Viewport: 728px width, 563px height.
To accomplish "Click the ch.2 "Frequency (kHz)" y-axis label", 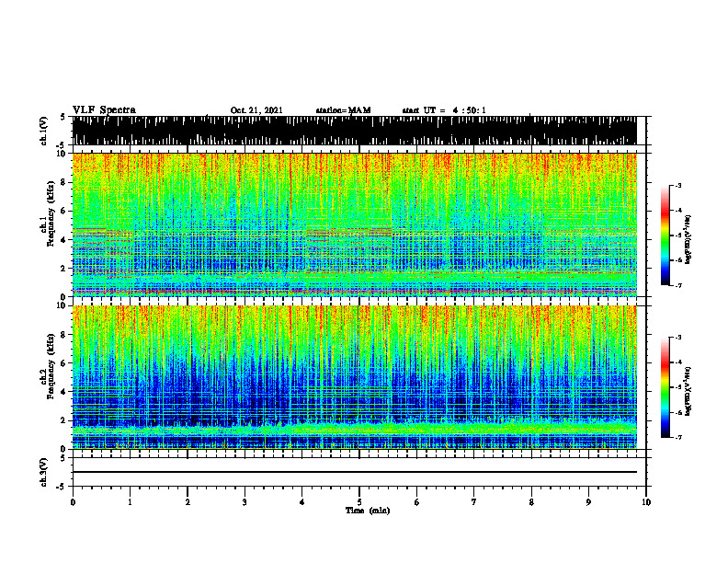I will pos(51,366).
